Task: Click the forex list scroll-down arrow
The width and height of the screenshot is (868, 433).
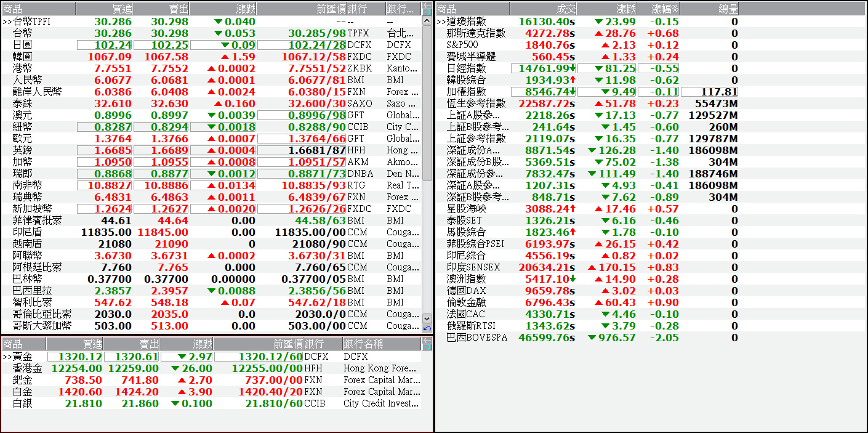Action: click(427, 318)
